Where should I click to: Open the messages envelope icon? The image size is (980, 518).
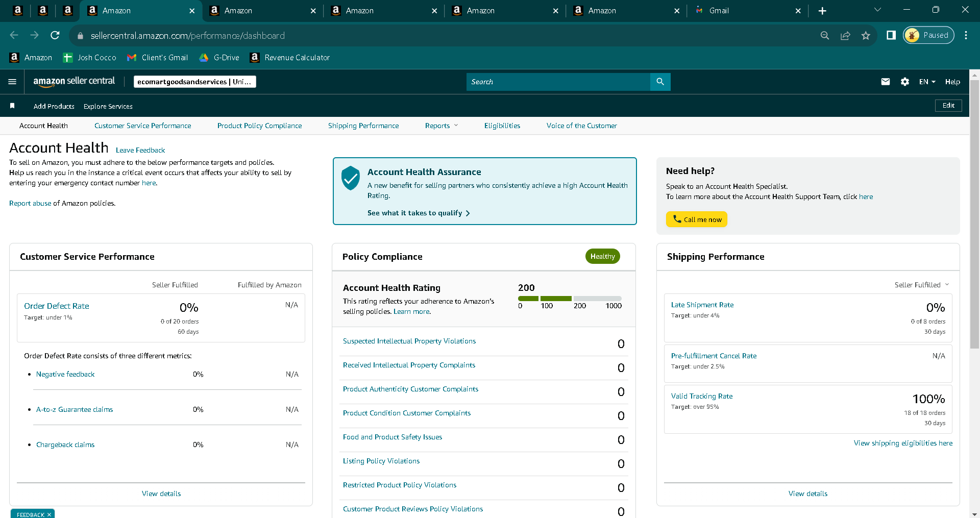coord(886,82)
